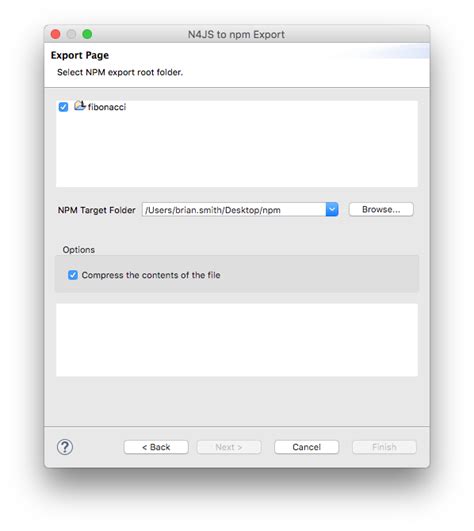This screenshot has height=531, width=474.
Task: Click the disabled Next > button
Action: [229, 447]
